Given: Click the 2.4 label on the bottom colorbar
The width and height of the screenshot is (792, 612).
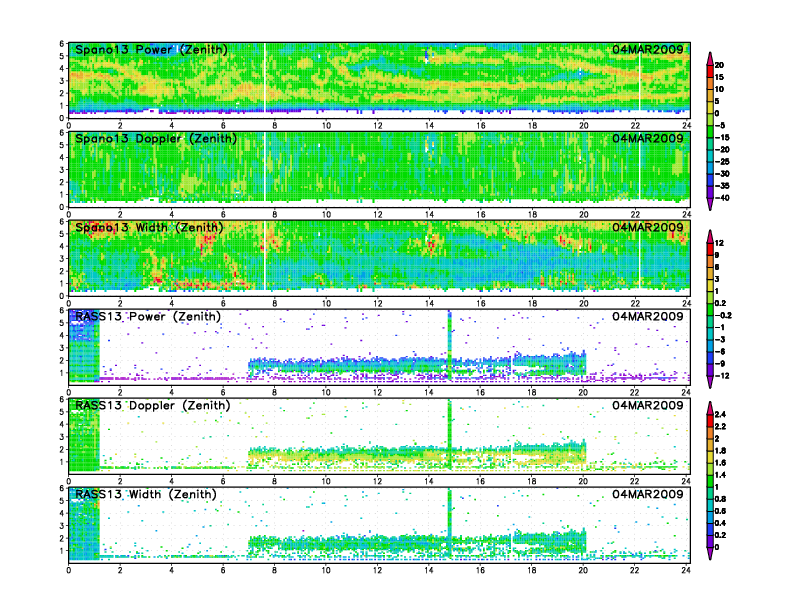Looking at the screenshot, I should [x=721, y=414].
